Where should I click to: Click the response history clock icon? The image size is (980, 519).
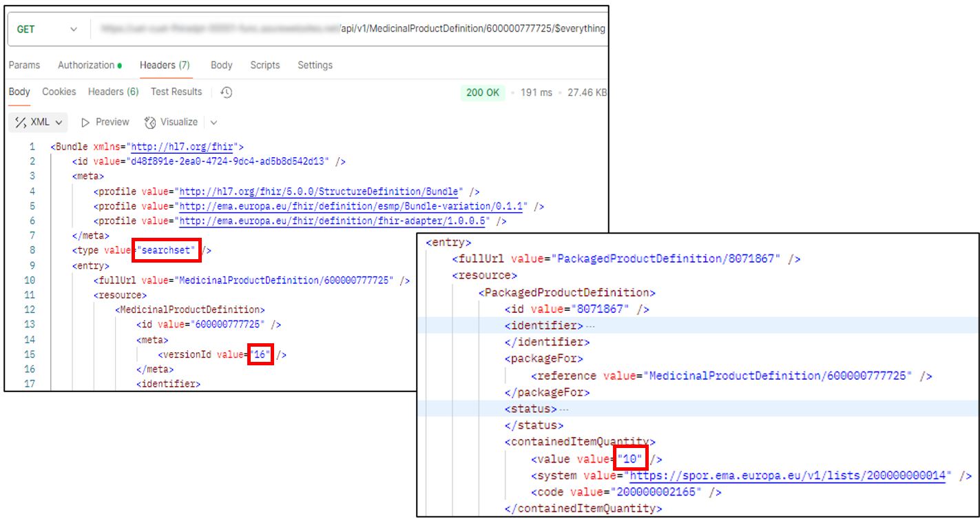[227, 92]
